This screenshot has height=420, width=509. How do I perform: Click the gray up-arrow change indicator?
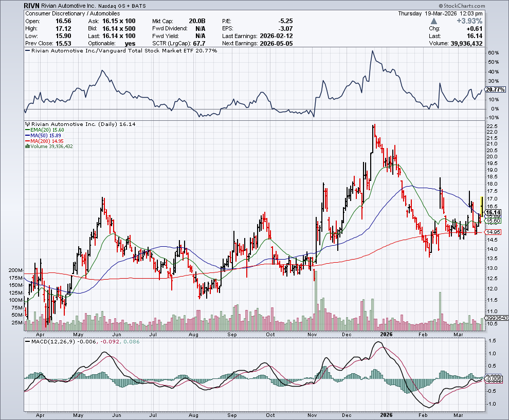point(434,21)
